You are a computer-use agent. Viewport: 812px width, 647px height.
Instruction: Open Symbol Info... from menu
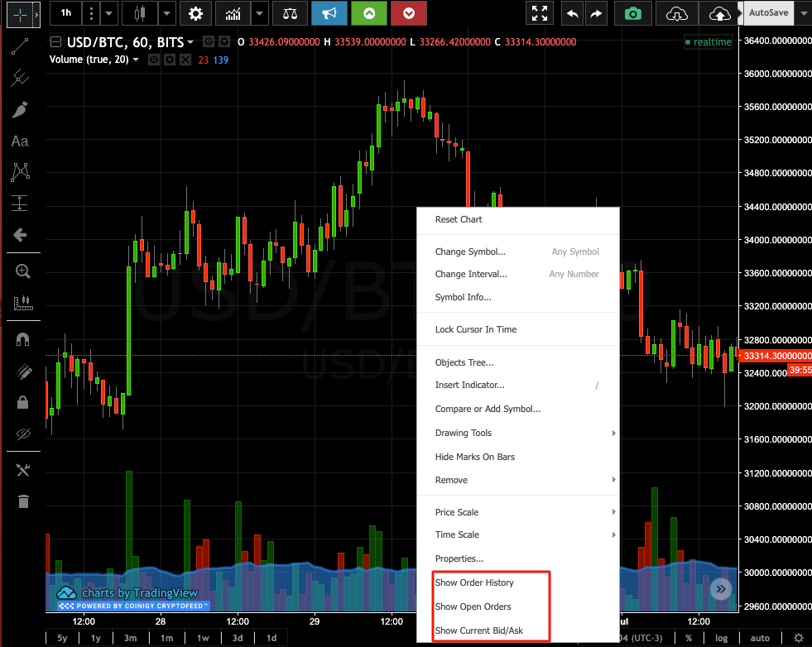point(518,297)
